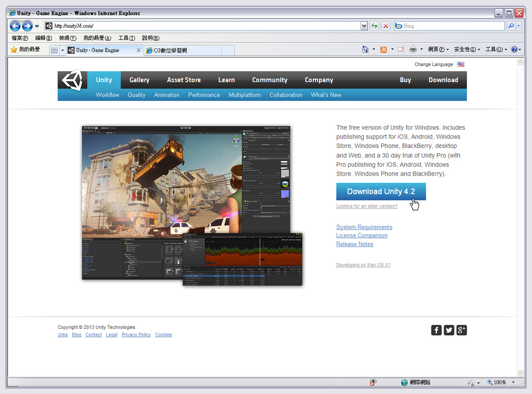Select the Unity navigation tab

click(104, 80)
